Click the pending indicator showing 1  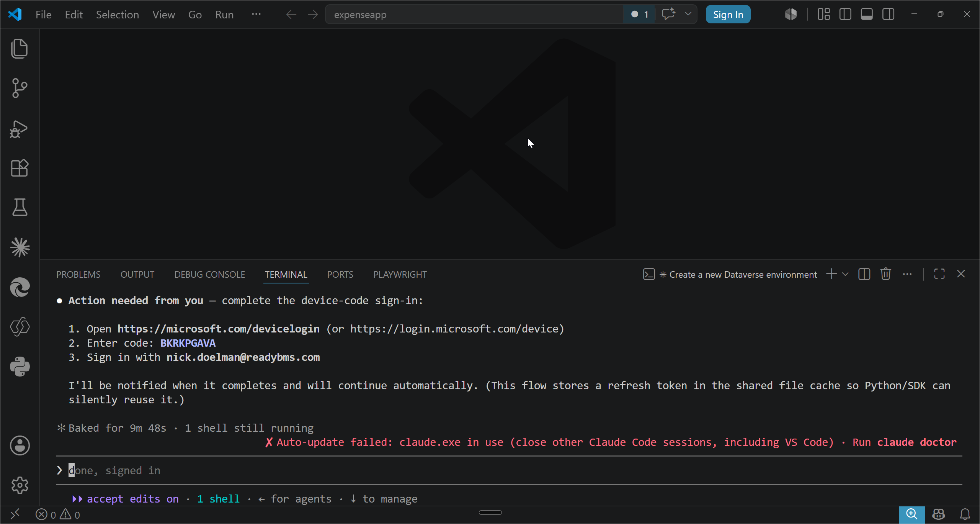(x=639, y=15)
